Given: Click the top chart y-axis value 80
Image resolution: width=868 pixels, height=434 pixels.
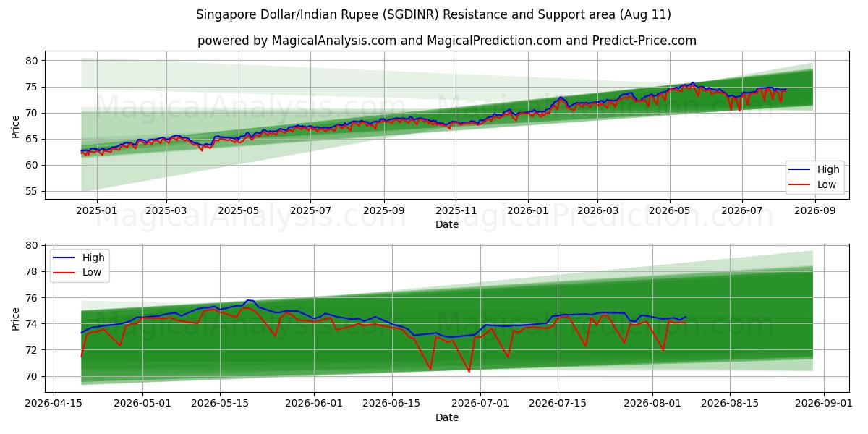Looking at the screenshot, I should (32, 61).
